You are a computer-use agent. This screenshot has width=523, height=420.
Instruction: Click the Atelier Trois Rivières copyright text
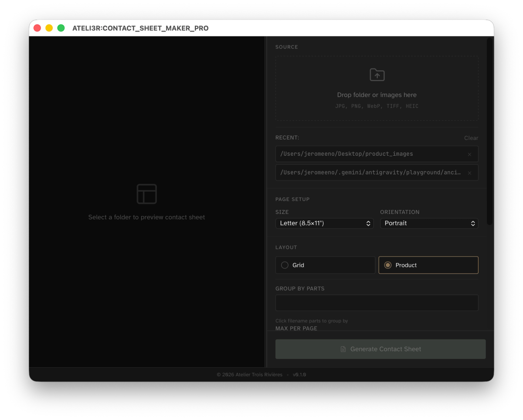[x=249, y=374]
